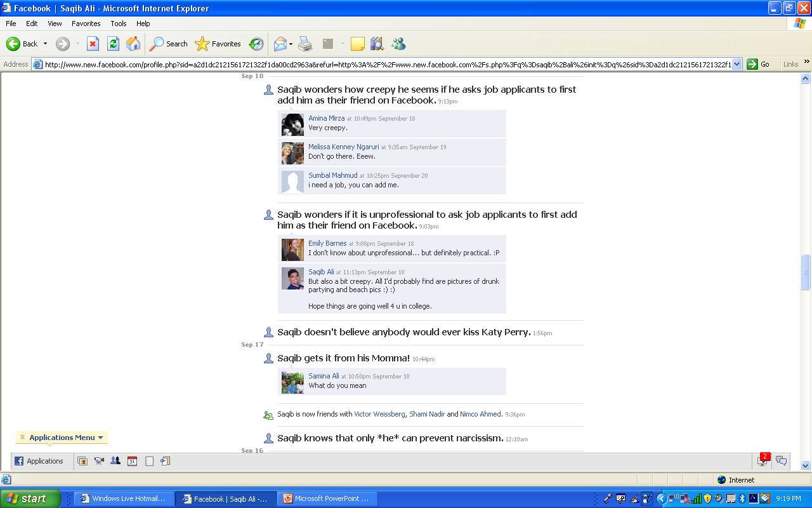Image resolution: width=812 pixels, height=508 pixels.
Task: Print the page using the printer icon
Action: [305, 44]
